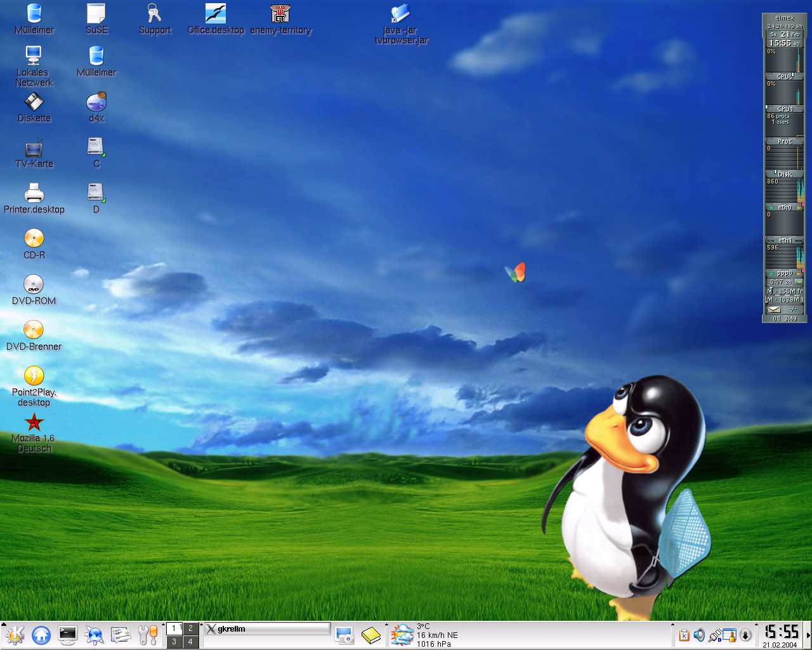
Task: Open the home folder from the panel
Action: [x=41, y=635]
